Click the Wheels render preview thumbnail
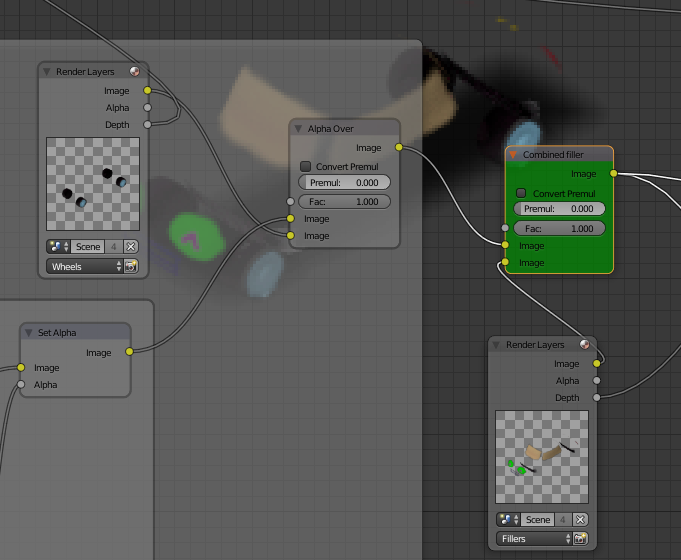 [93, 184]
